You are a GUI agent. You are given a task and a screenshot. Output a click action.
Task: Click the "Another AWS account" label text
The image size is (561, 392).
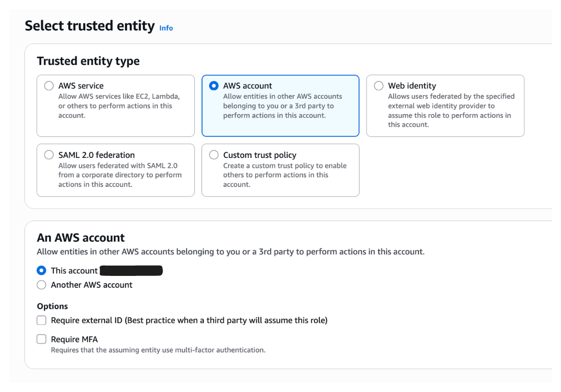click(92, 285)
